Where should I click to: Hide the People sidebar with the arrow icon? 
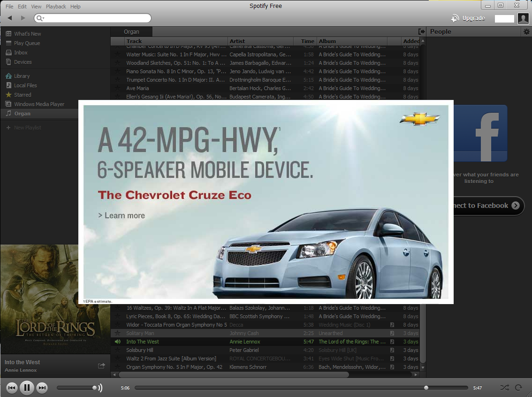(x=421, y=31)
